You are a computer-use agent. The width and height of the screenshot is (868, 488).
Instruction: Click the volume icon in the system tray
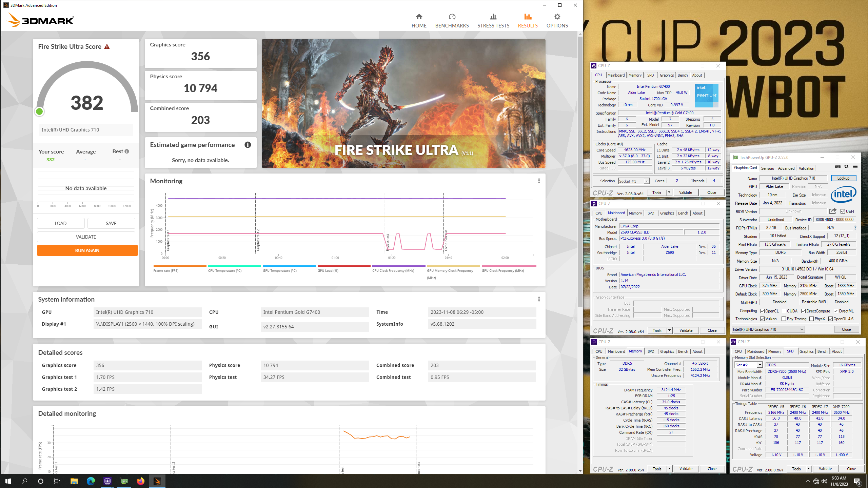tap(824, 481)
